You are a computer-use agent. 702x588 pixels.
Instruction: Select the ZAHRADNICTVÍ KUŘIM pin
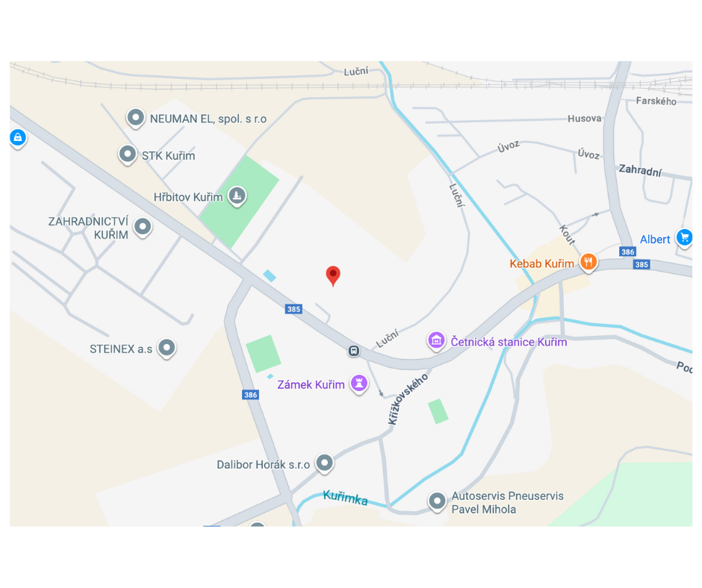coord(143,228)
